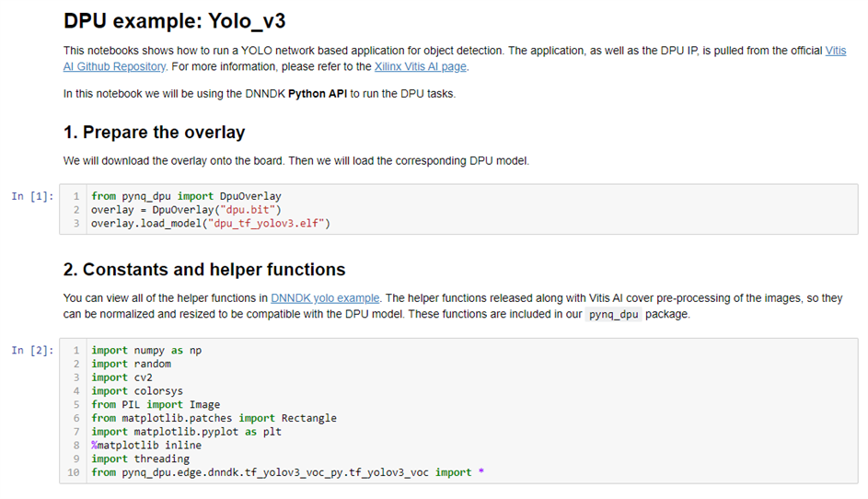Click the matplotlib.patches Rectangle import line
Viewport: 868px width, 499px height.
214,418
